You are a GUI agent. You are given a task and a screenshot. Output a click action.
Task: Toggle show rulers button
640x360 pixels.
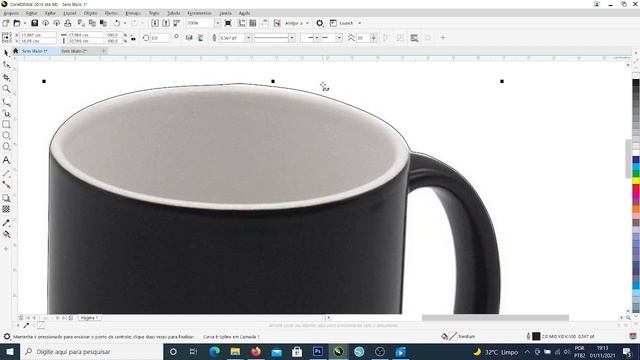[x=242, y=23]
